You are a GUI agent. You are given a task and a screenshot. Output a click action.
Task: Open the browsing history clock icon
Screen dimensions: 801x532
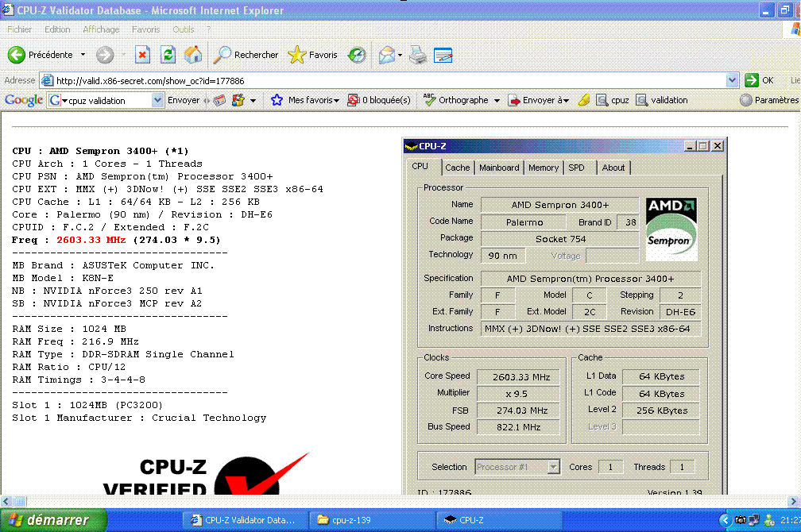[357, 55]
